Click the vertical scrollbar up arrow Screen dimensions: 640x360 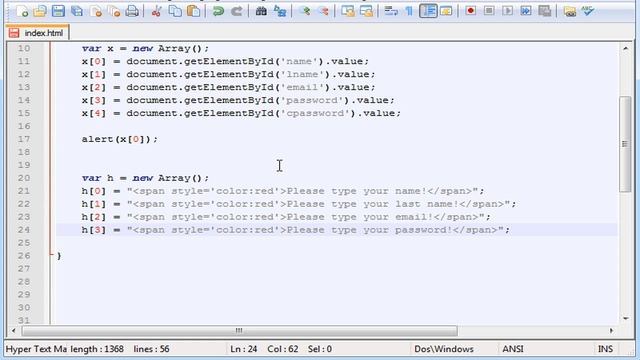(625, 49)
